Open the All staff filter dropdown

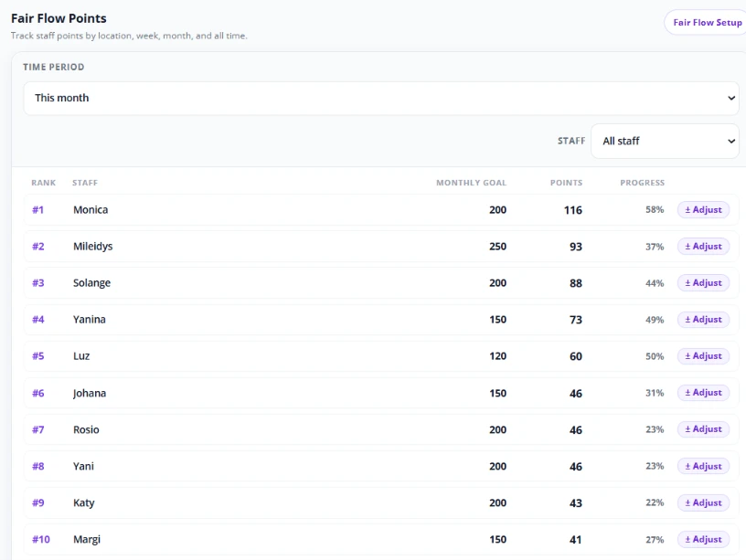(x=665, y=142)
